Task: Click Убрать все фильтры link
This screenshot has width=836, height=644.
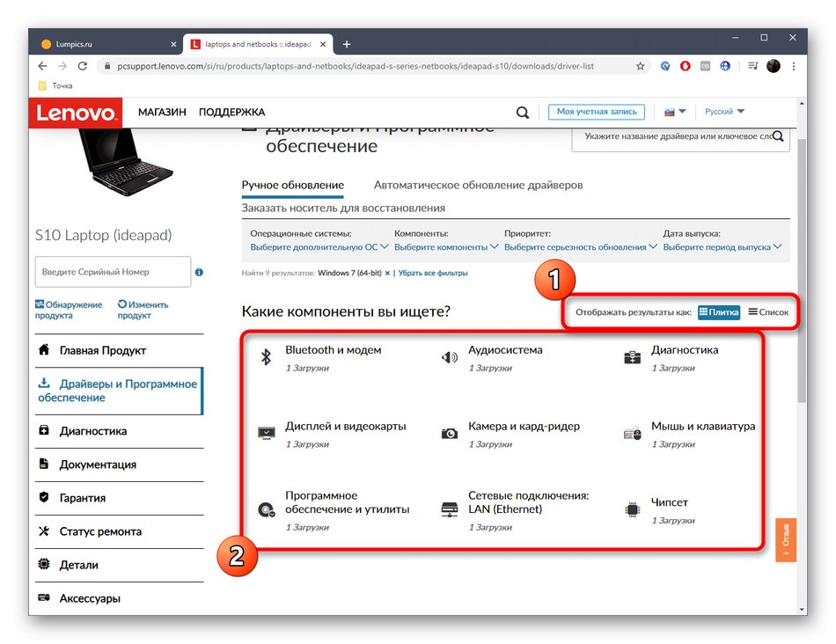Action: 433,273
